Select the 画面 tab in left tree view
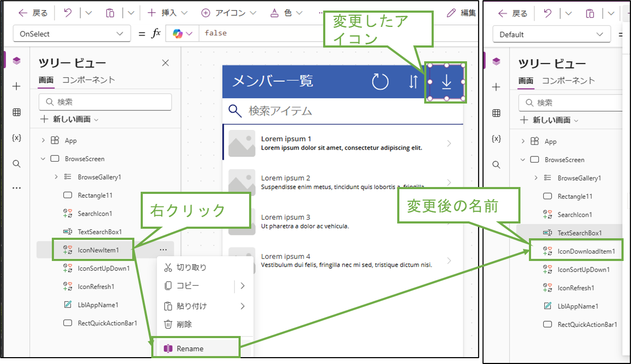631x364 pixels. pos(46,80)
